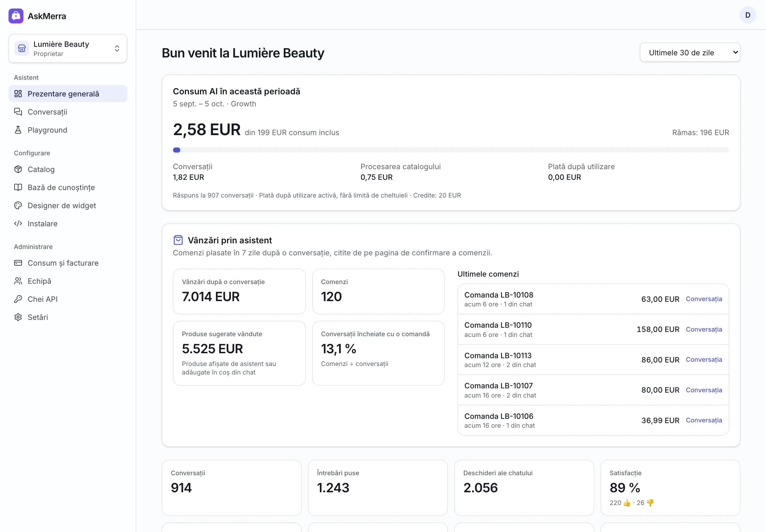Click the Echipă people icon

[x=18, y=281]
